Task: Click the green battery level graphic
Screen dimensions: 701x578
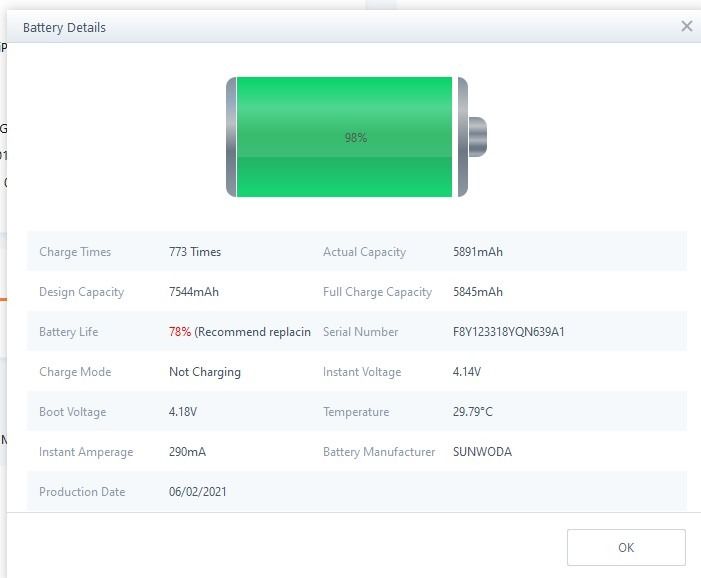Action: tap(300, 137)
